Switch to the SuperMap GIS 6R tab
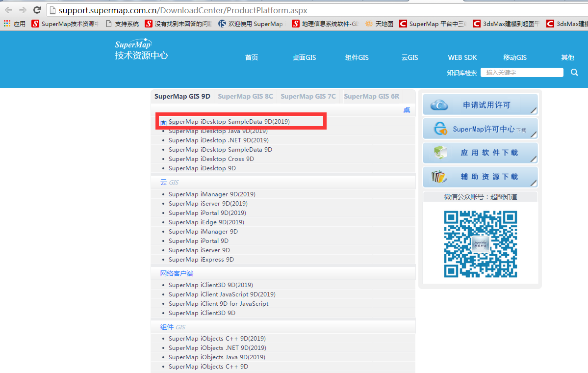Screen dimensions: 588x373 point(372,96)
